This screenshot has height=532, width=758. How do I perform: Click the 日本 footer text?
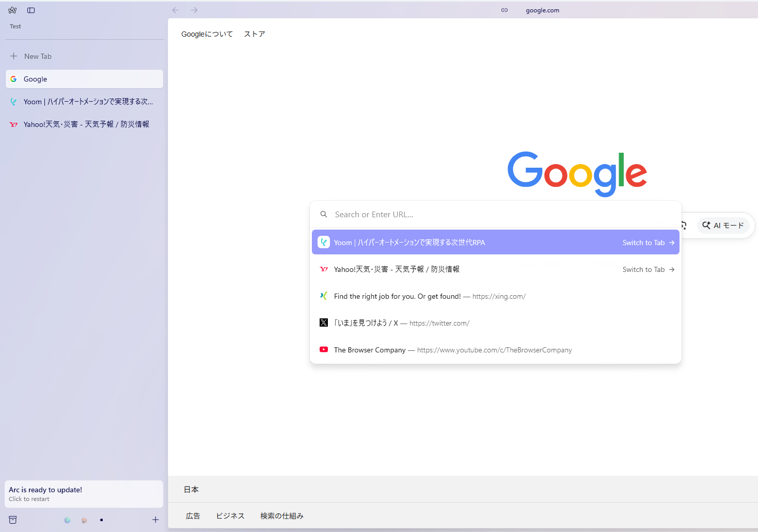point(191,490)
